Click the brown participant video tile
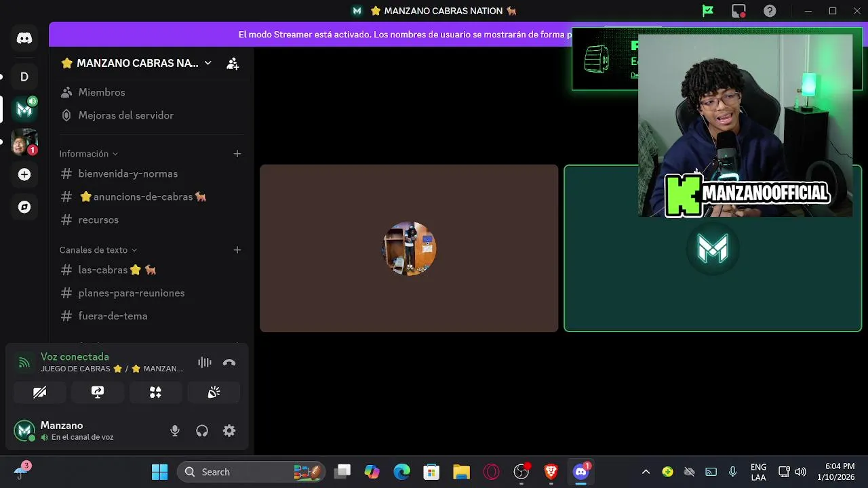This screenshot has height=488, width=868. [x=409, y=248]
